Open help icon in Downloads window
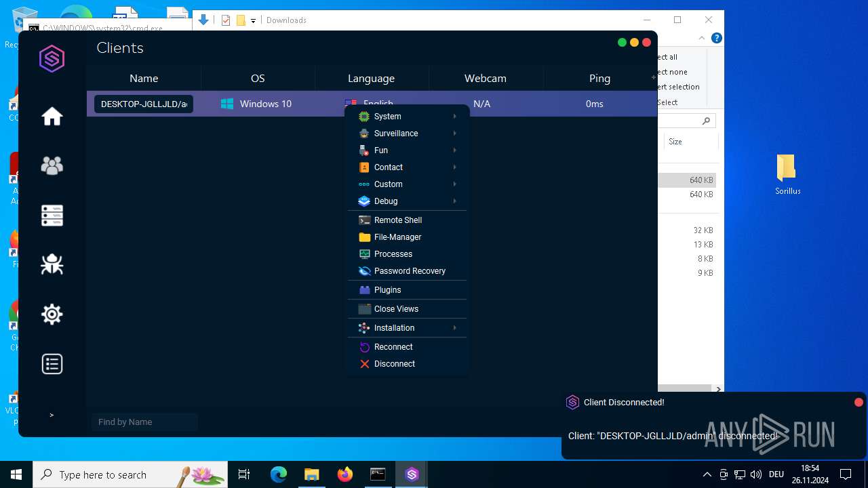This screenshot has height=488, width=868. (x=716, y=38)
